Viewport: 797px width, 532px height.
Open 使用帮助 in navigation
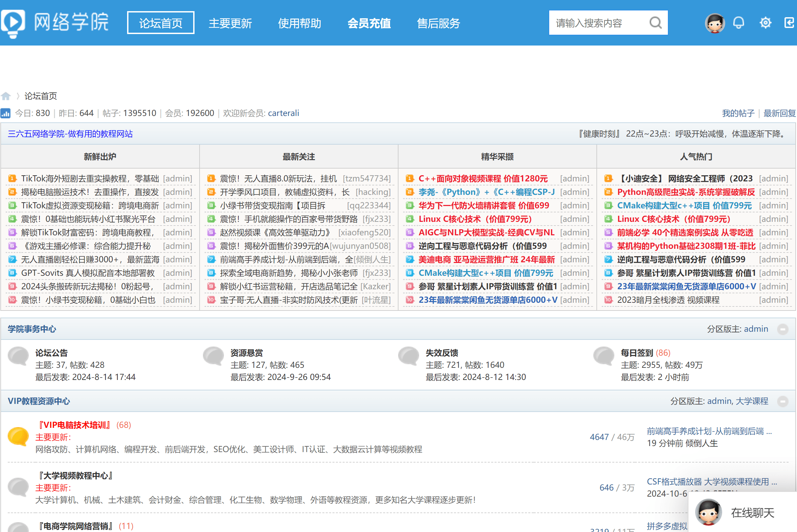pyautogui.click(x=300, y=23)
